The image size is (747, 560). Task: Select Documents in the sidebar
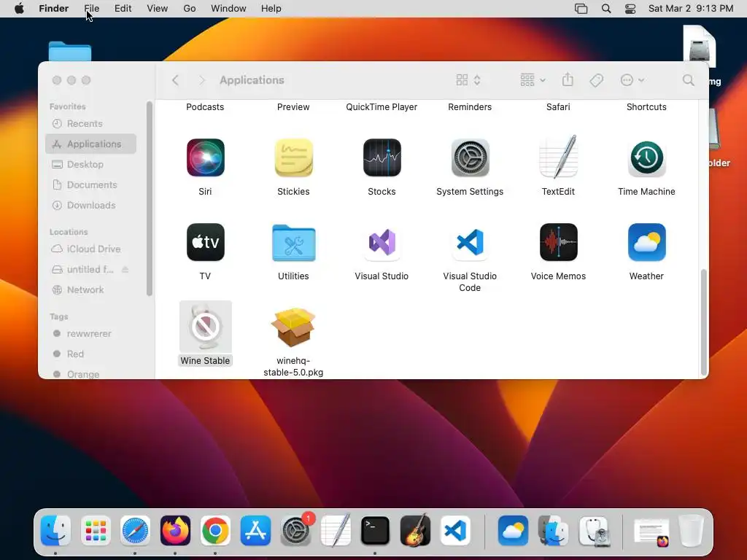coord(91,184)
